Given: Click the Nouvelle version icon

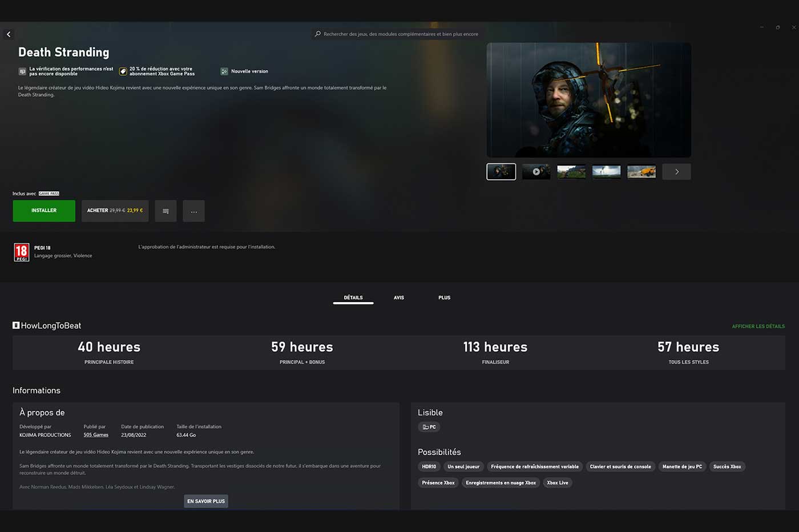Looking at the screenshot, I should [224, 71].
